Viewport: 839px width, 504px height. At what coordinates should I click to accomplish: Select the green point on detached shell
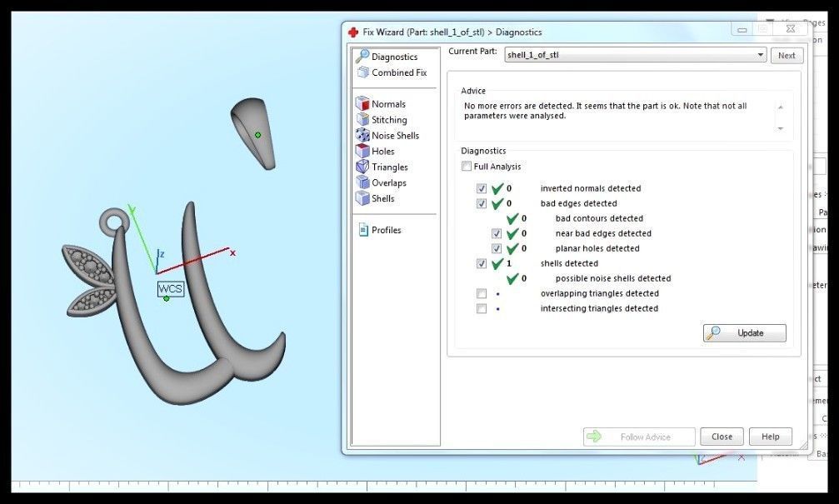click(x=258, y=135)
